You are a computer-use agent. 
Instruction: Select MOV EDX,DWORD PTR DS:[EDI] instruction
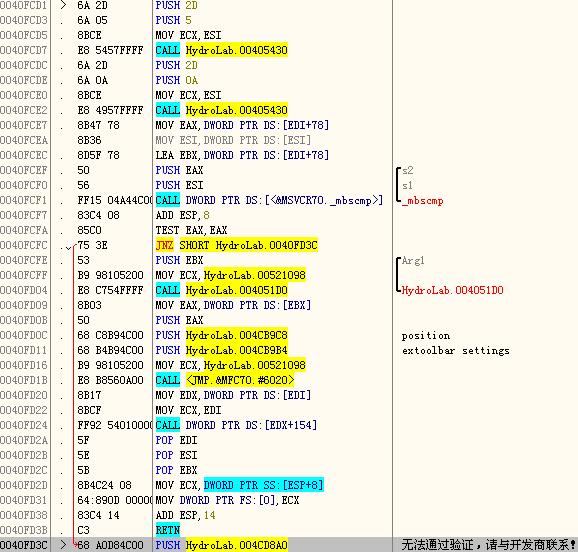pos(233,395)
